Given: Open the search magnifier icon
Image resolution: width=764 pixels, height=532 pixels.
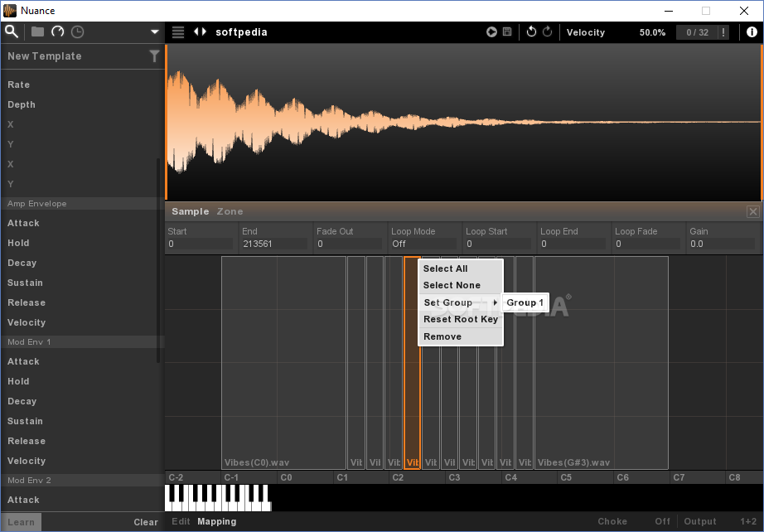Looking at the screenshot, I should click(x=12, y=32).
